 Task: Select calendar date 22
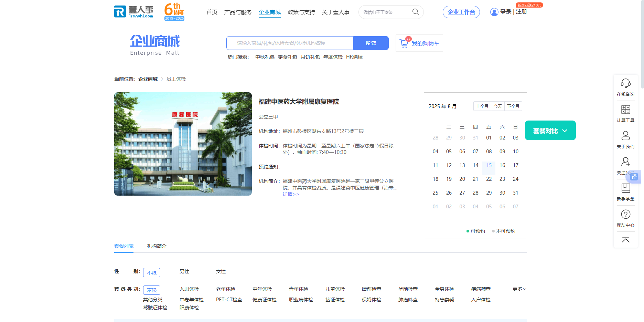(489, 179)
